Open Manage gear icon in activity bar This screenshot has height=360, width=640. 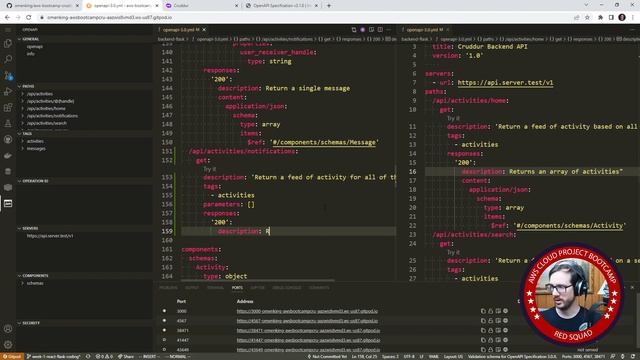[8, 344]
